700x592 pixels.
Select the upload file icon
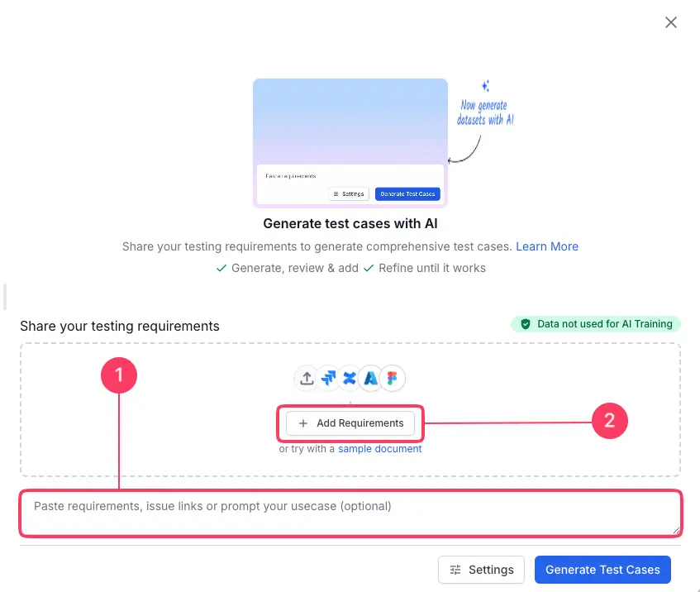coord(307,378)
